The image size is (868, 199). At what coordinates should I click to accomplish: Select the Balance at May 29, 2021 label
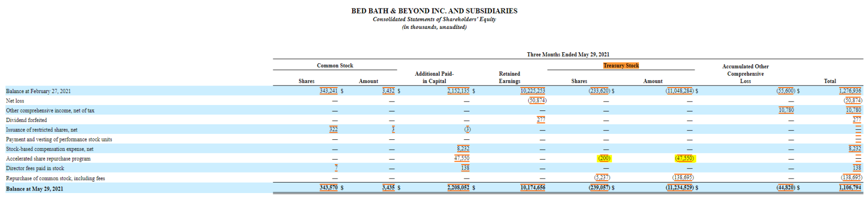(x=34, y=189)
